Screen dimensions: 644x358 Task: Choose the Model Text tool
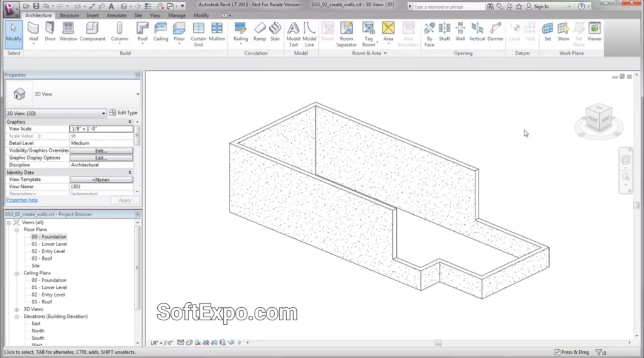click(293, 35)
